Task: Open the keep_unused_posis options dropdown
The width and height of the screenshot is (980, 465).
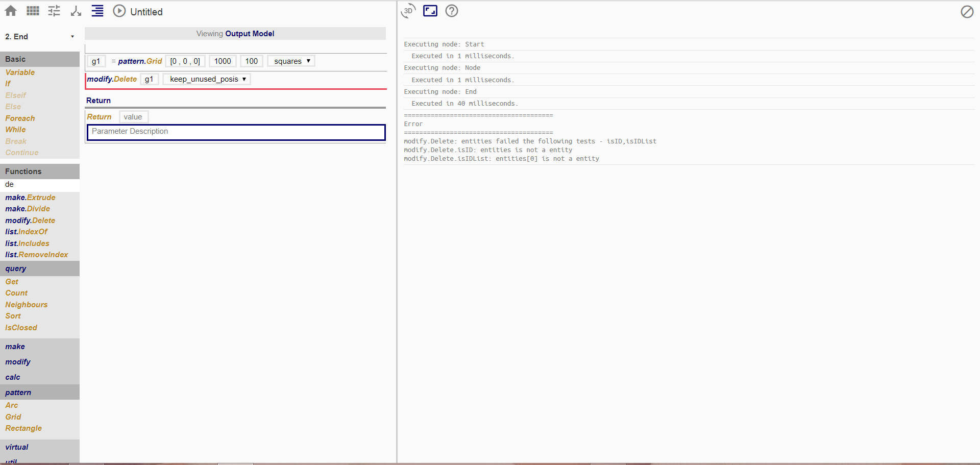Action: click(206, 79)
